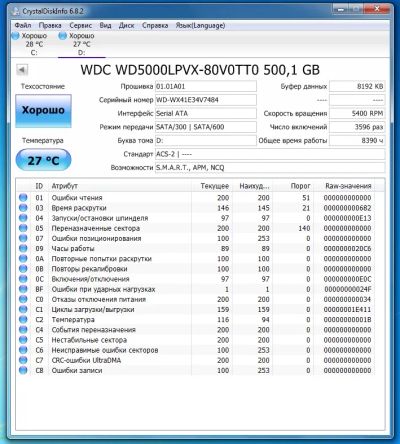
Task: Select disk C: status icon
Action: click(16, 36)
